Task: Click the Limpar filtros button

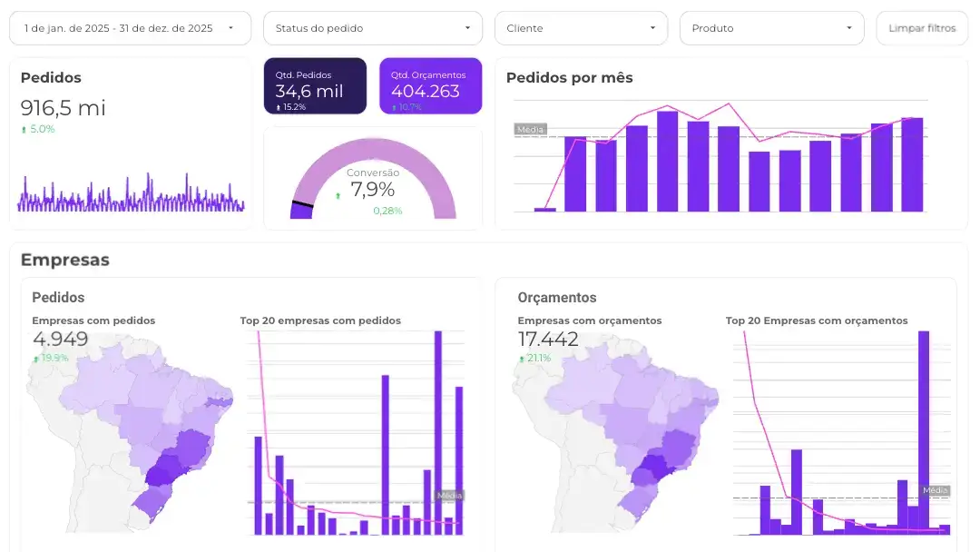Action: click(921, 28)
